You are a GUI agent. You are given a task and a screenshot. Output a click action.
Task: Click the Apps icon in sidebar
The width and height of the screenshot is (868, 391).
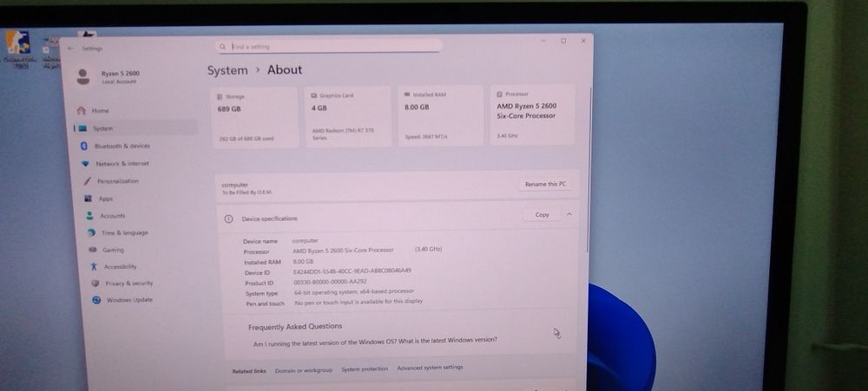point(88,198)
